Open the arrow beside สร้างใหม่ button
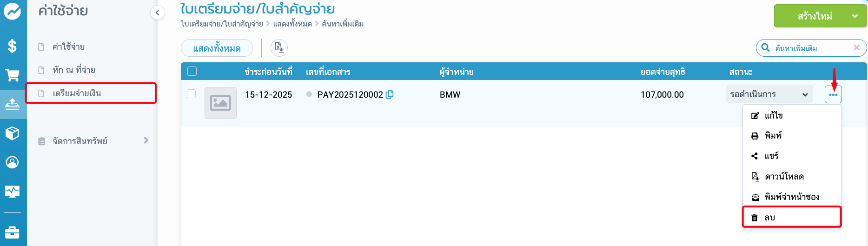 (x=855, y=16)
